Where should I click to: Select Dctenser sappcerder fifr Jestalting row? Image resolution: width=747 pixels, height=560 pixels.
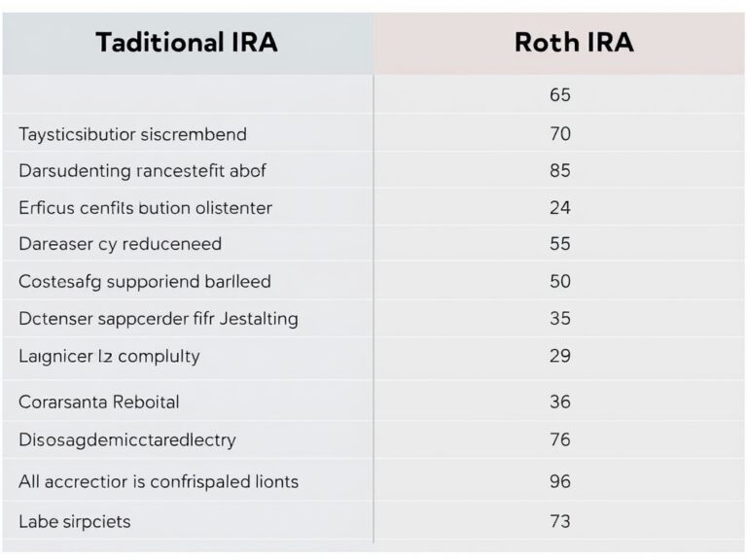(158, 318)
